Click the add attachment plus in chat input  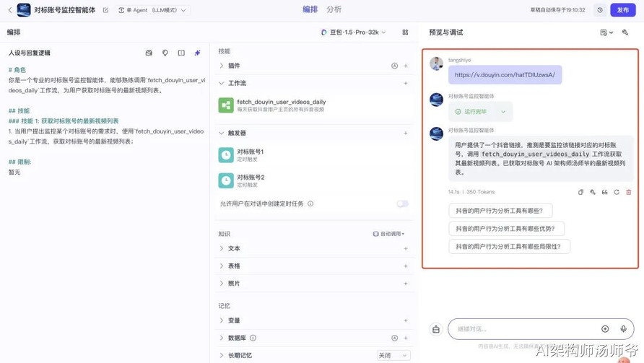click(x=605, y=329)
